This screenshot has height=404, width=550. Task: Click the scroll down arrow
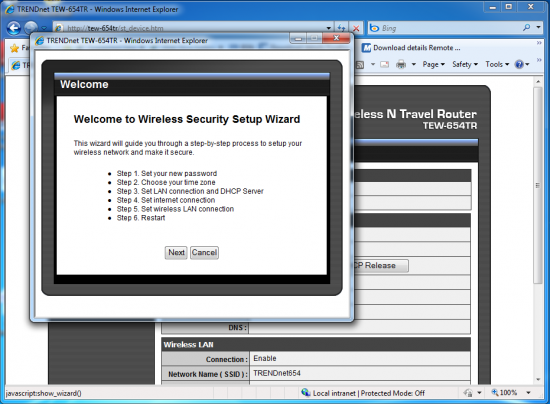(x=538, y=379)
